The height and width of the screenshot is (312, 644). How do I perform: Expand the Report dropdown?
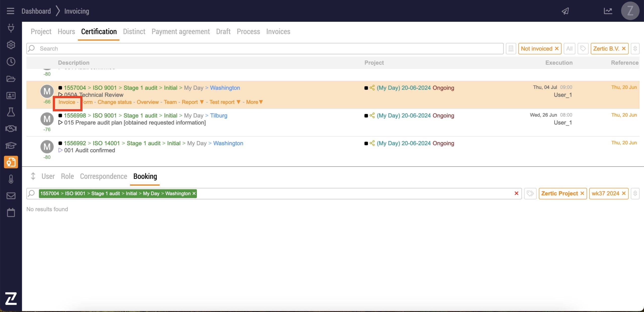pos(193,102)
